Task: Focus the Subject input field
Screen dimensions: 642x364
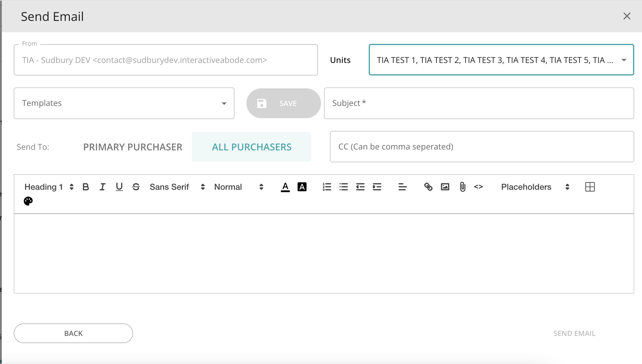Action: point(479,103)
